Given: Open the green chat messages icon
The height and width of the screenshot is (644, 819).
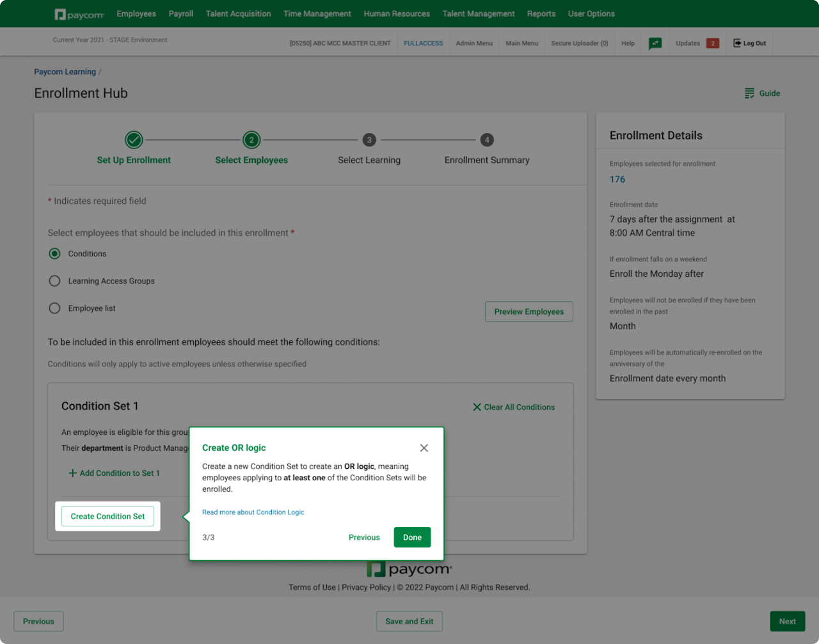Looking at the screenshot, I should click(655, 43).
